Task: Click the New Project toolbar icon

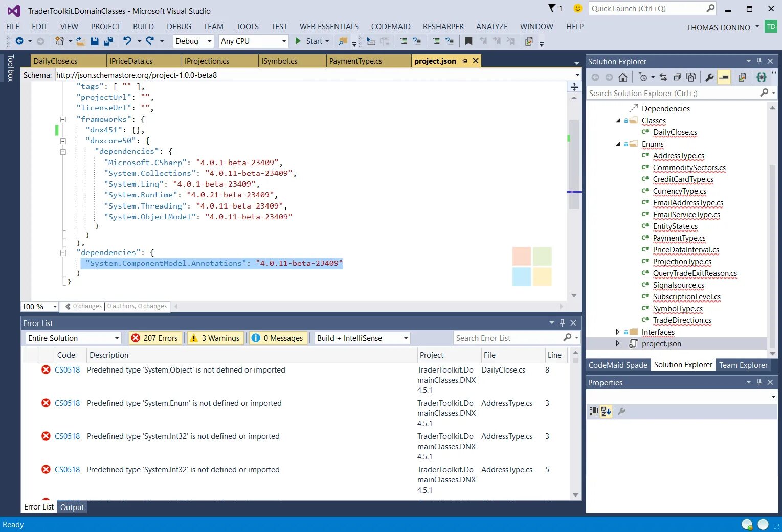Action: [60, 41]
